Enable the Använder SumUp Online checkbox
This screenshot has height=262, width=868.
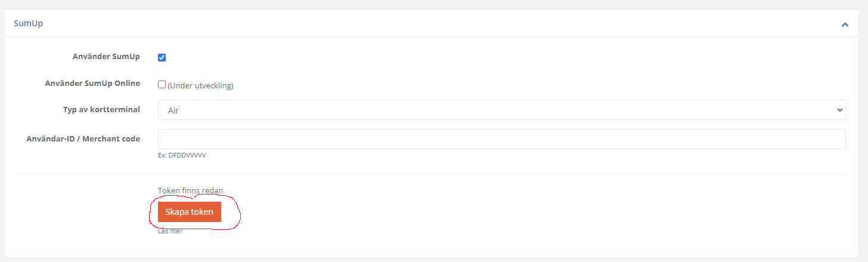click(162, 85)
